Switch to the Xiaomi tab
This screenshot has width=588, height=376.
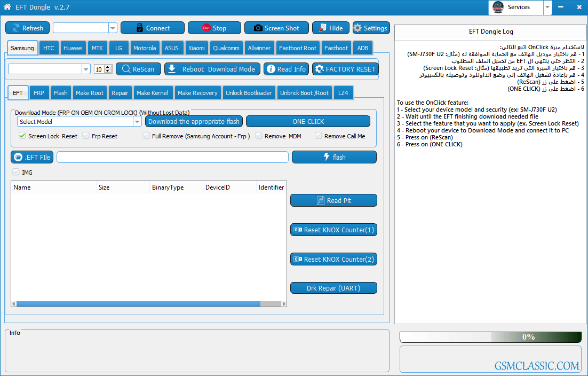(196, 48)
